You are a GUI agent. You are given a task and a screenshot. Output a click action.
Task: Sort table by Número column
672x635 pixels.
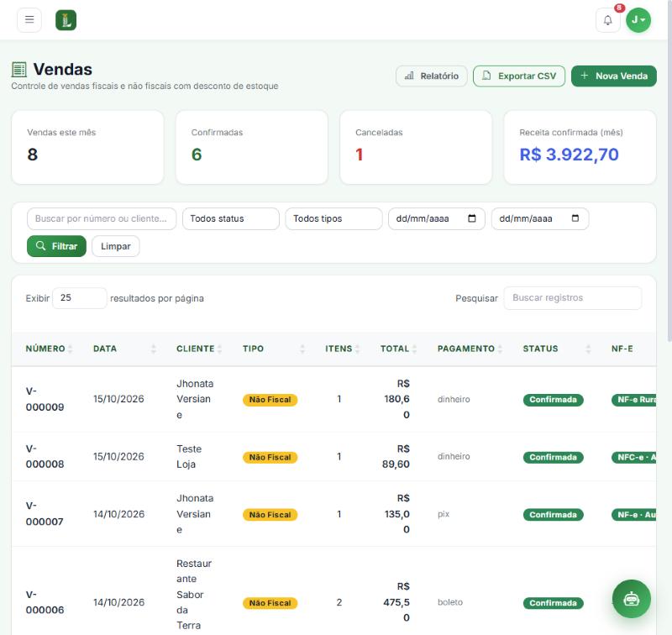[49, 349]
